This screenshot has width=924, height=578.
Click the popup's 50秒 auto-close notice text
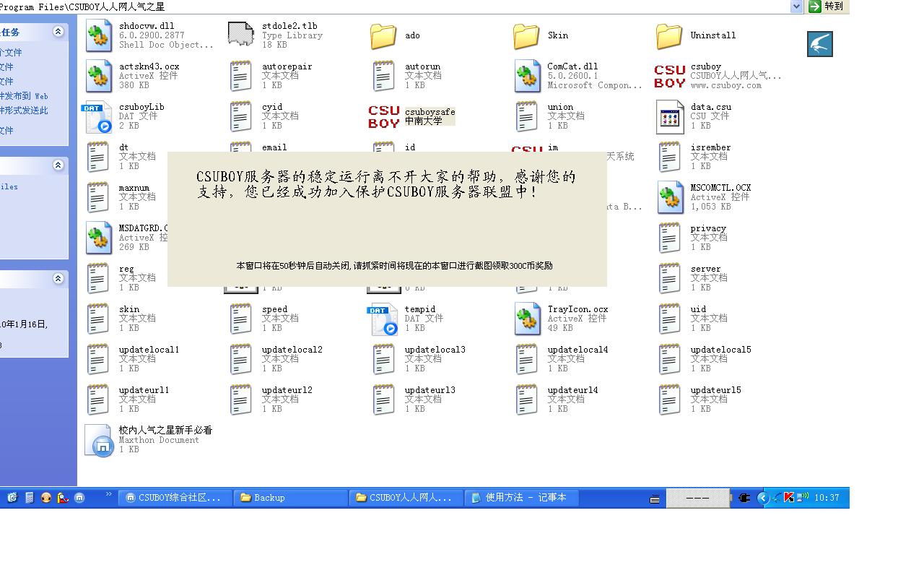click(x=394, y=266)
